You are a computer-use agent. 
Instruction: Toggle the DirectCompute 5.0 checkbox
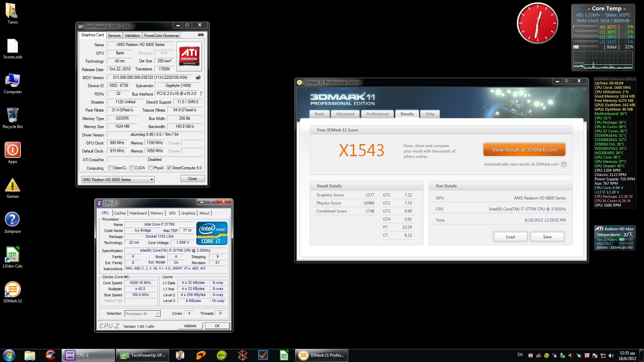(169, 168)
